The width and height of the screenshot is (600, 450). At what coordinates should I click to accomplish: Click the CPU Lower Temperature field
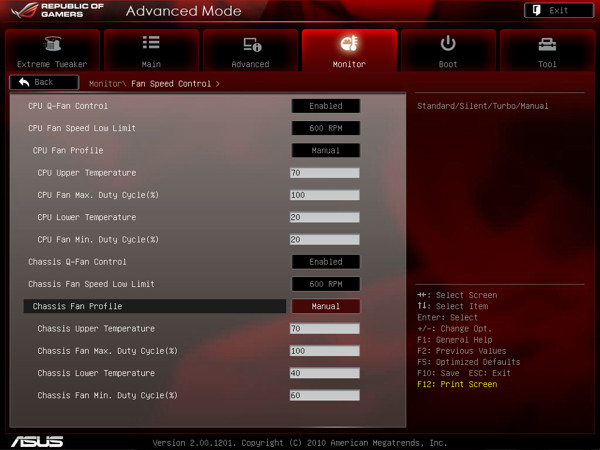point(324,217)
